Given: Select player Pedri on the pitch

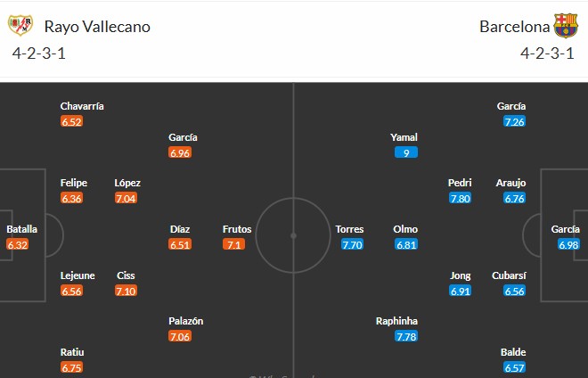Looking at the screenshot, I should (x=460, y=183).
